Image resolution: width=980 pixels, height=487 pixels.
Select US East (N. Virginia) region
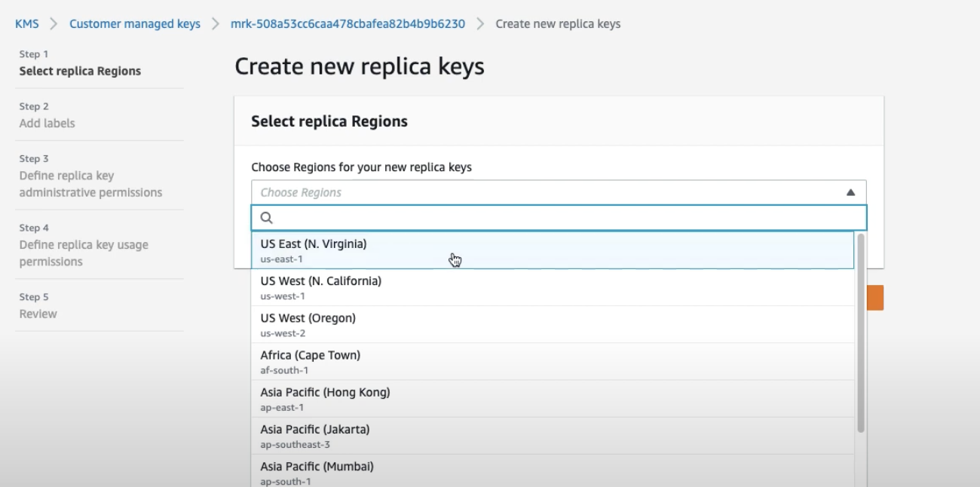[x=552, y=250]
